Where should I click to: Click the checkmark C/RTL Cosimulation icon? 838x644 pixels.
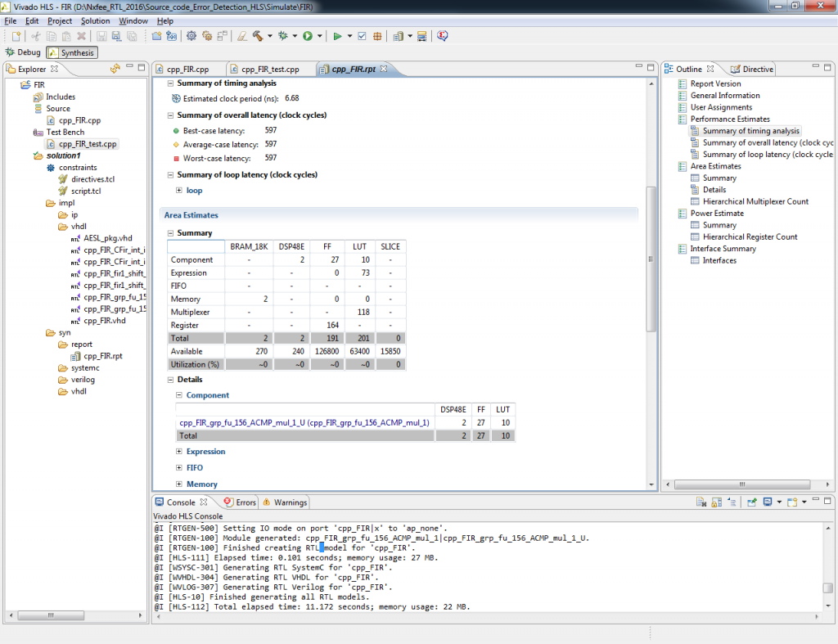pyautogui.click(x=362, y=36)
